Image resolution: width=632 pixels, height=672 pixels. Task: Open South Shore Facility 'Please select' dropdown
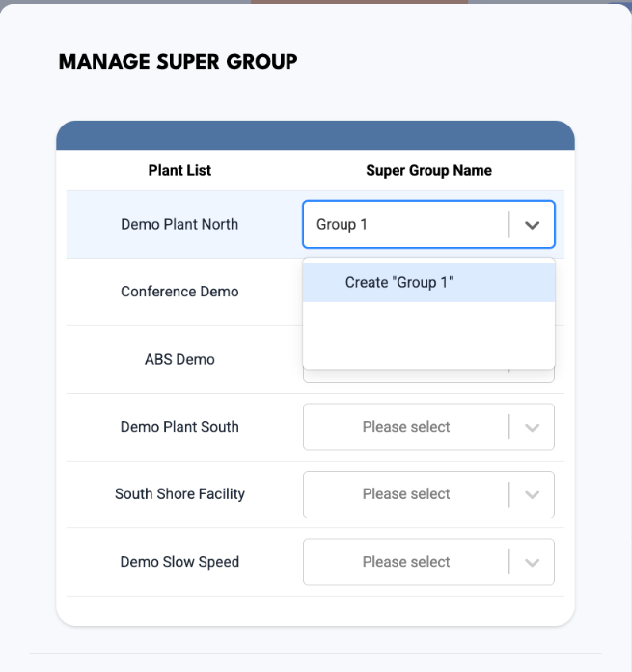click(x=428, y=494)
